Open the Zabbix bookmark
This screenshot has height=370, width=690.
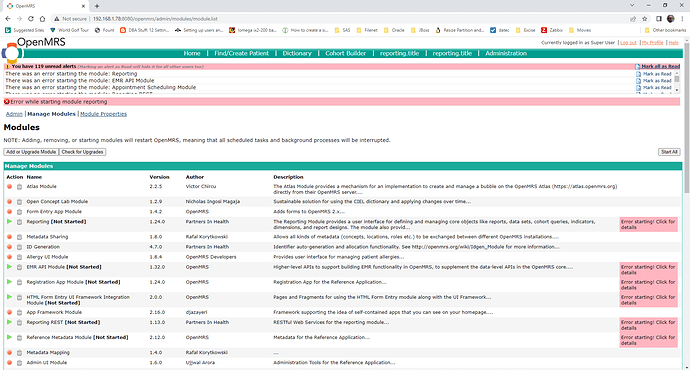click(x=552, y=30)
